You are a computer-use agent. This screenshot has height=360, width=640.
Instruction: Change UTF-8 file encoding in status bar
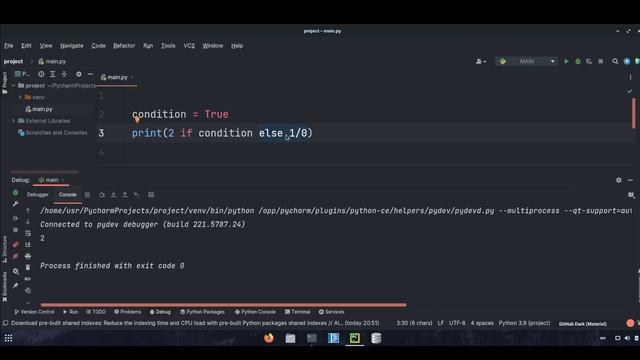(457, 323)
